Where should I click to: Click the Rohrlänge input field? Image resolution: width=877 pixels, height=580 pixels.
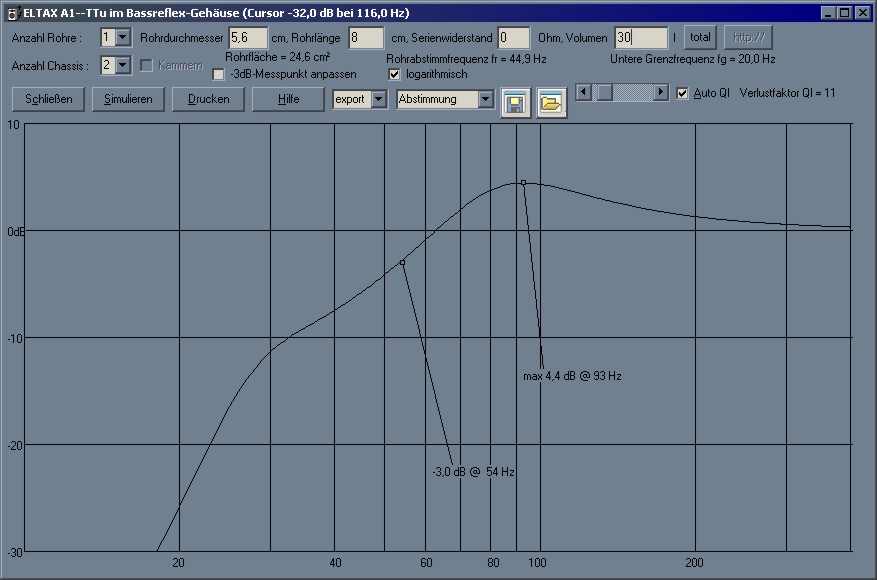pyautogui.click(x=366, y=37)
